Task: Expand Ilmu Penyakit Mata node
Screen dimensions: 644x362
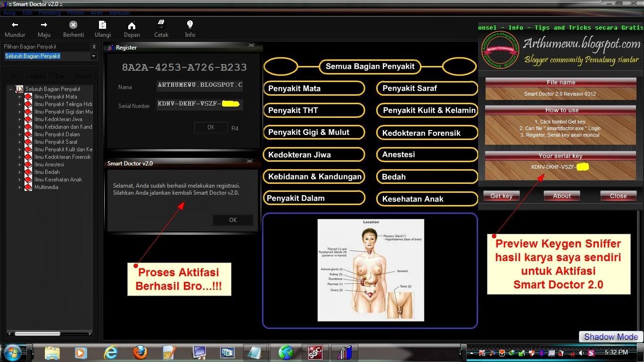Action: 19,97
